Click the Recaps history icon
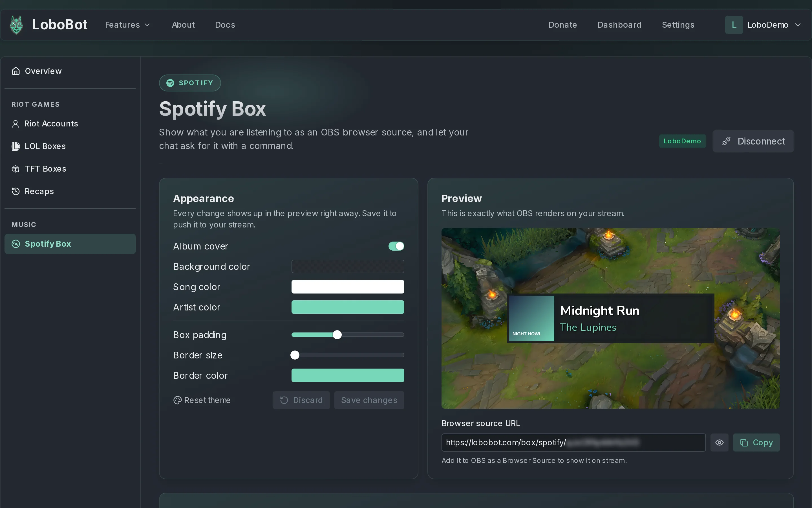The image size is (812, 508). pyautogui.click(x=16, y=191)
